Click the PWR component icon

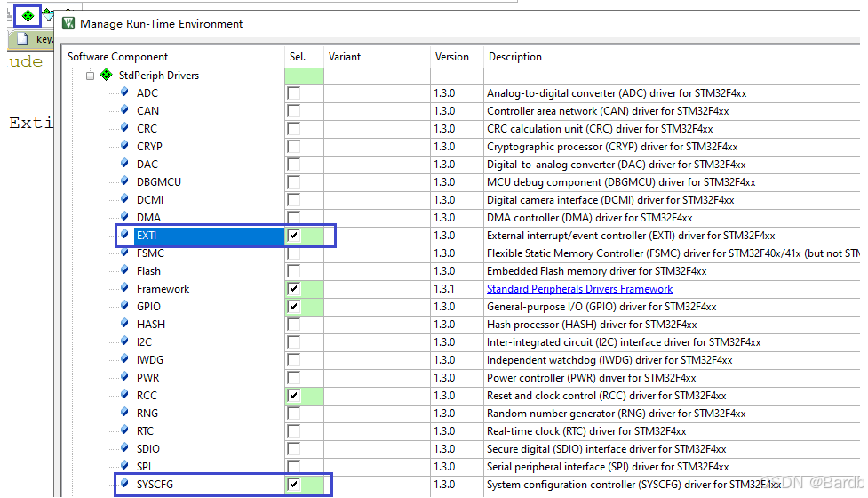click(124, 376)
